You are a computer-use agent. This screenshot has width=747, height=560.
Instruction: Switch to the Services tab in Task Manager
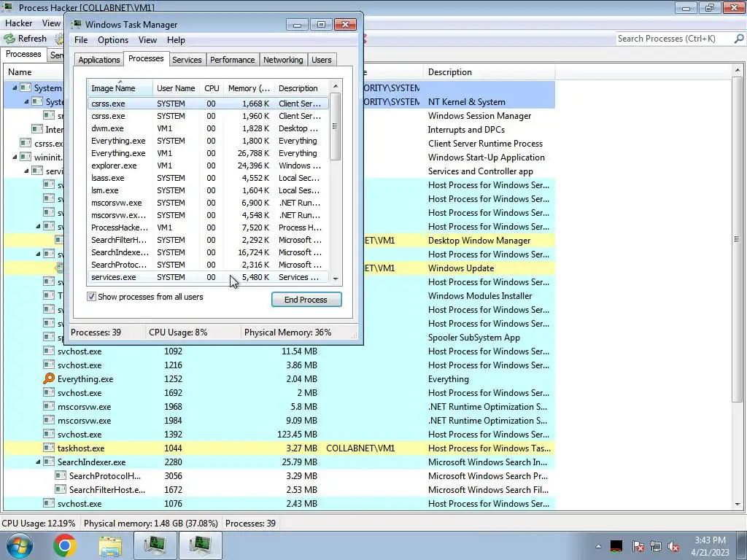tap(187, 60)
